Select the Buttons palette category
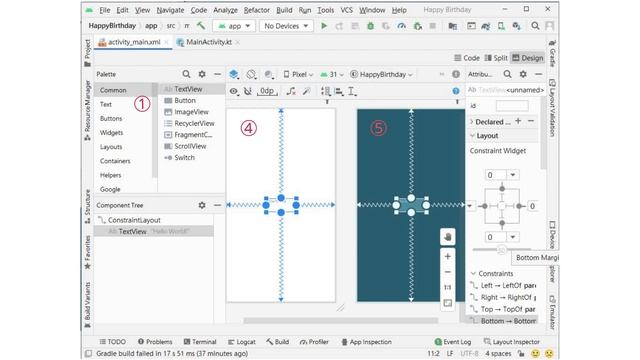640x360 pixels. point(111,118)
